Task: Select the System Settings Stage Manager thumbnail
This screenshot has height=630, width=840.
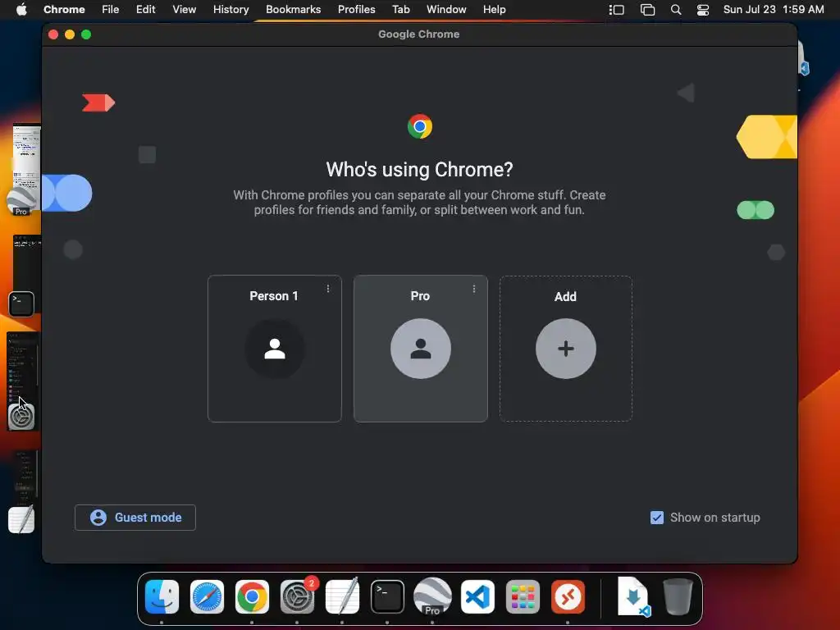Action: [x=23, y=381]
